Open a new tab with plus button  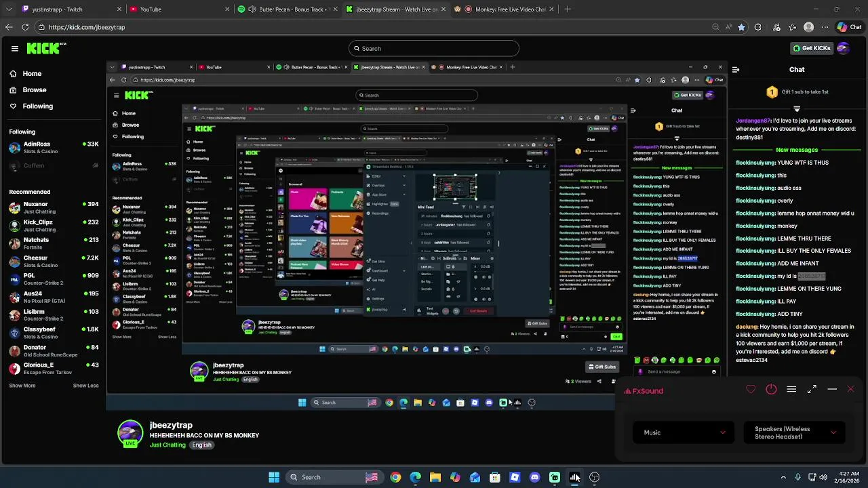[x=568, y=9]
